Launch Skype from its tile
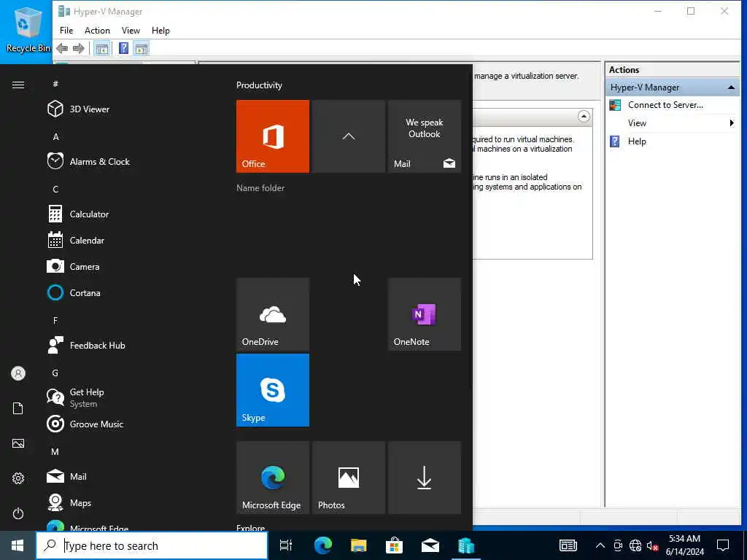Screen dimensions: 747x560 pos(273,390)
